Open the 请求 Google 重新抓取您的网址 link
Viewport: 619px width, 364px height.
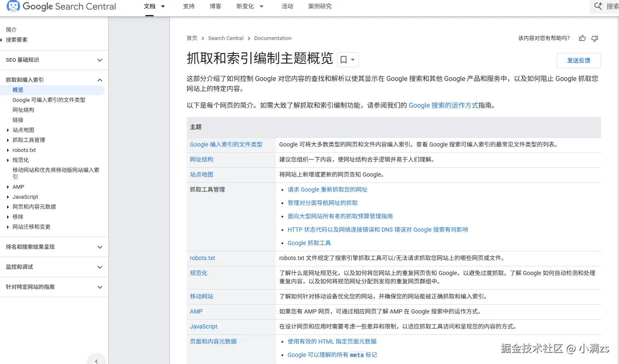(x=327, y=190)
